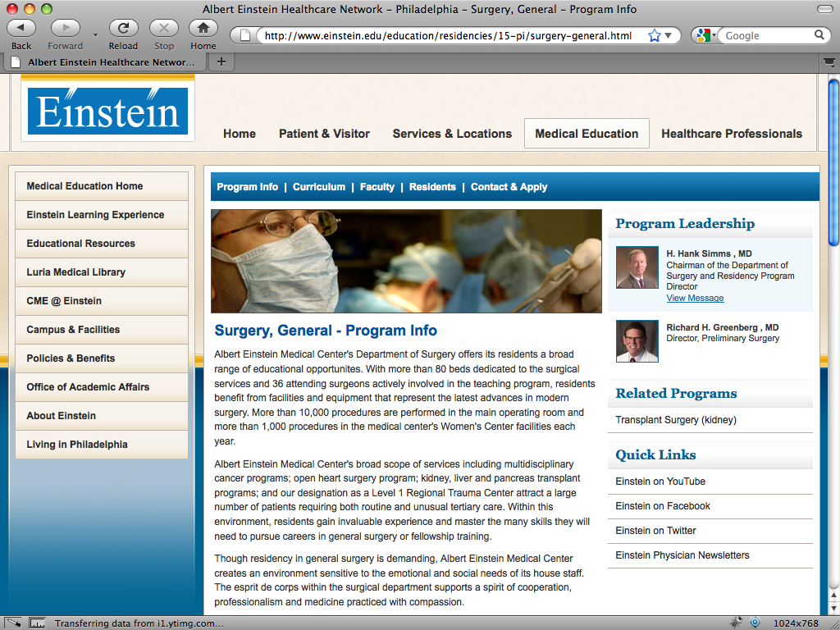
Task: Reload the current page
Action: tap(123, 28)
